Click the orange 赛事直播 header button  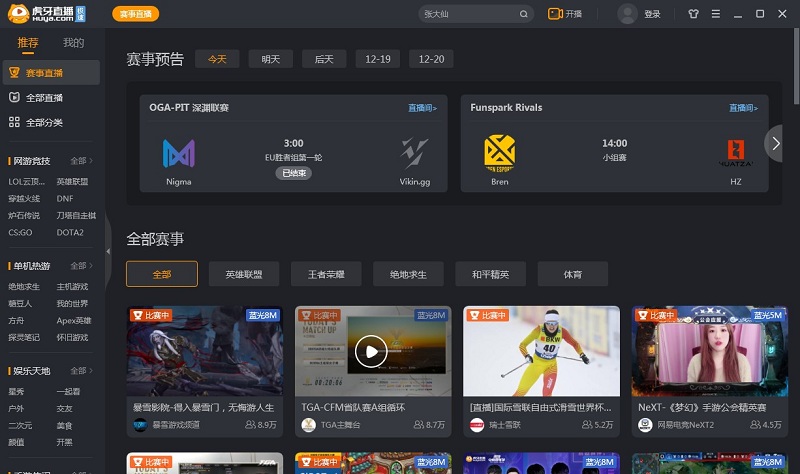click(136, 14)
